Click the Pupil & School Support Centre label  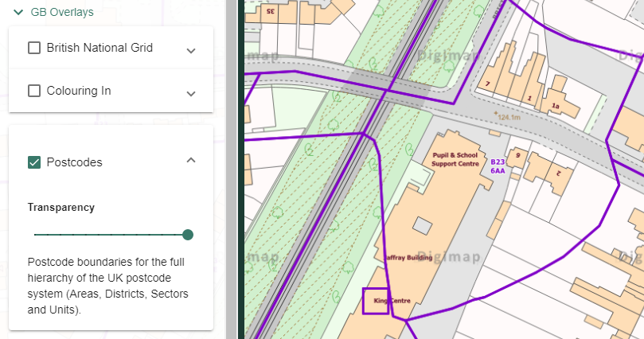[455, 158]
